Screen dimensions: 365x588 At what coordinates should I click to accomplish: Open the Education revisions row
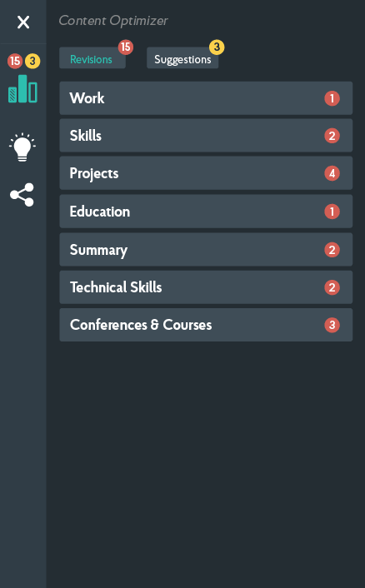pyautogui.click(x=206, y=212)
